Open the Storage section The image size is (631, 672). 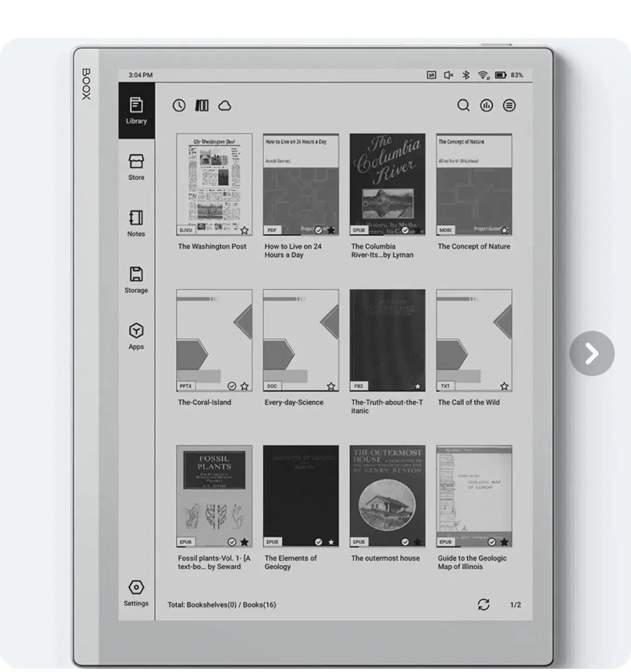[136, 280]
